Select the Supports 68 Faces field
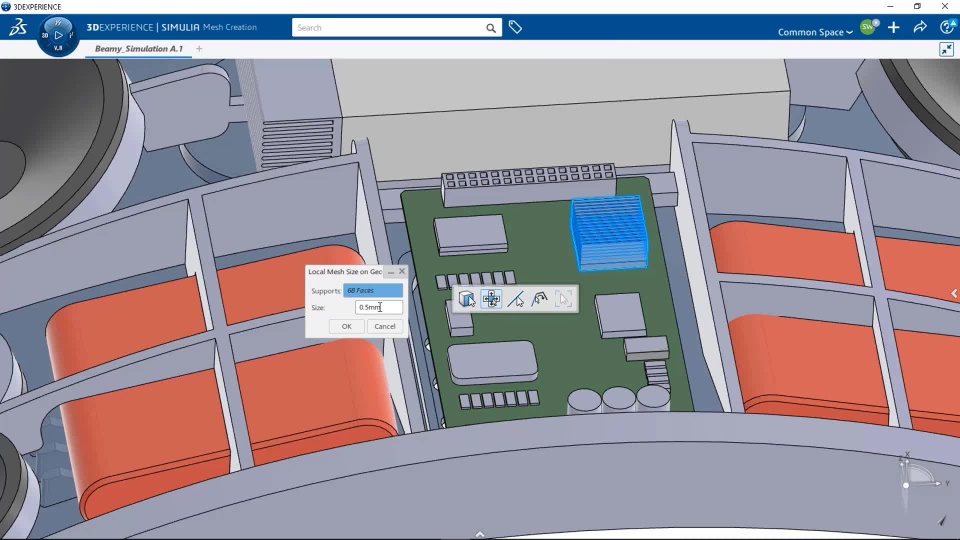This screenshot has width=960, height=540. (373, 290)
